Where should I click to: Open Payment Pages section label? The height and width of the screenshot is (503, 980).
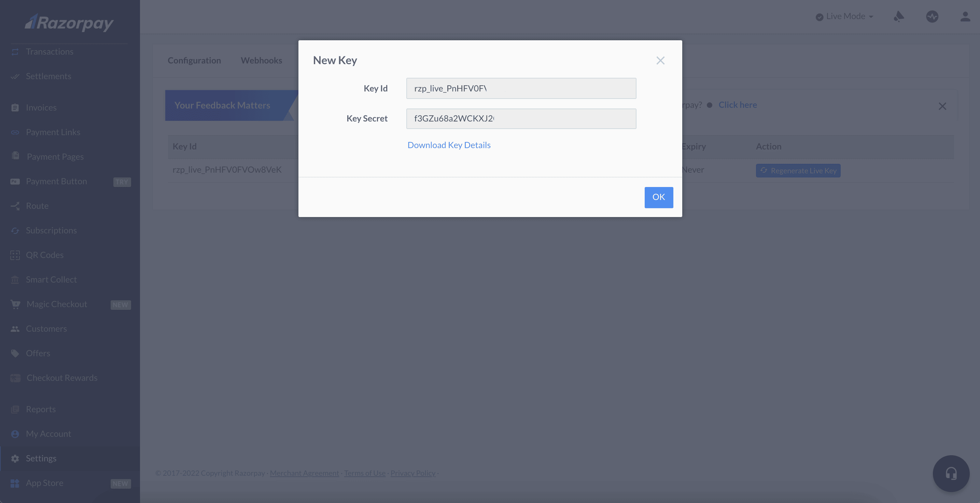coord(55,157)
